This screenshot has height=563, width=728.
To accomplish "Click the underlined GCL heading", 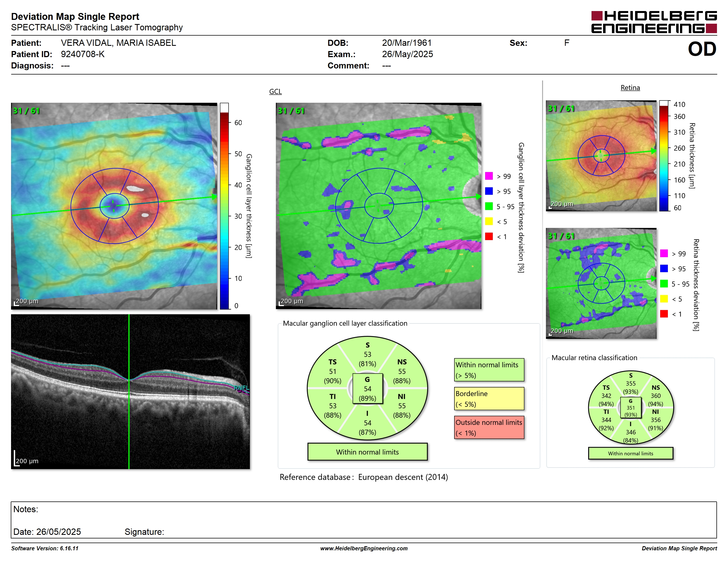I will (x=275, y=91).
